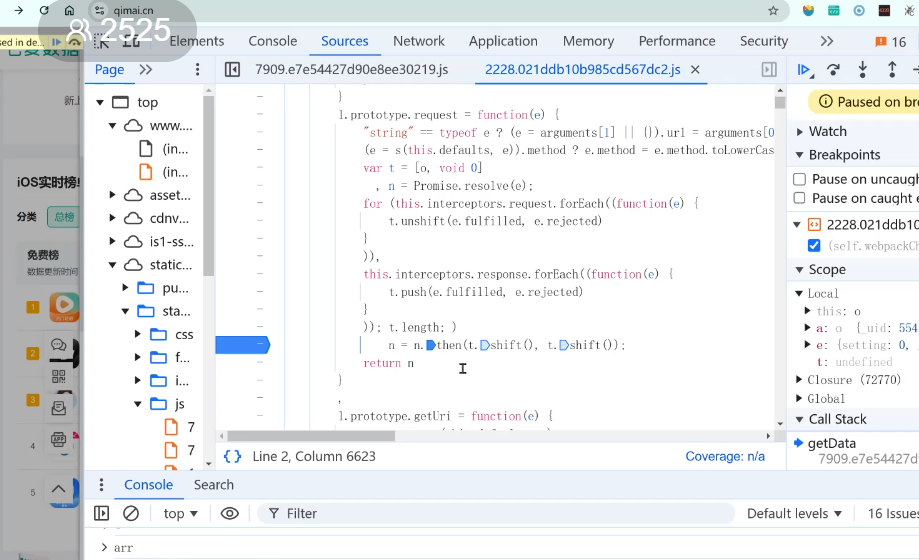Open the Application panel

click(x=503, y=41)
